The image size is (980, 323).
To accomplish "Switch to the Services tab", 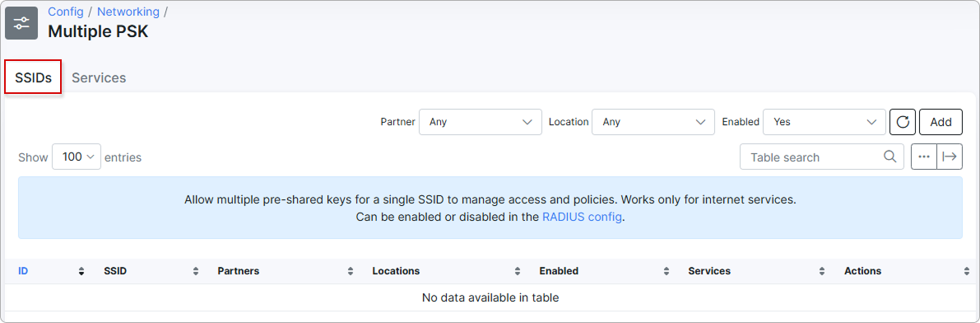I will tap(99, 77).
